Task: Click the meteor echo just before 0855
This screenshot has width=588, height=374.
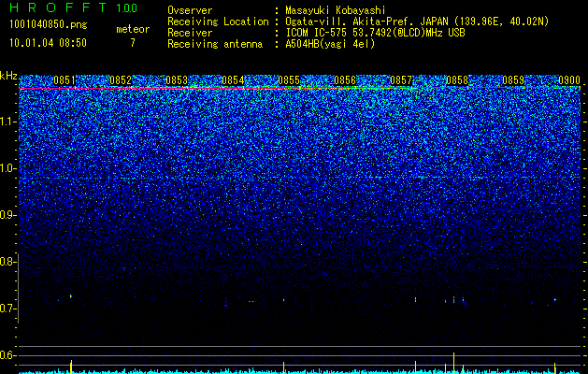Action: (283, 300)
